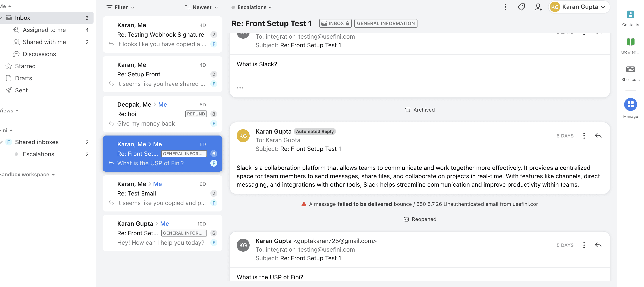Image resolution: width=644 pixels, height=287 pixels.
Task: Open Re: Test Email conversation
Action: tap(162, 193)
